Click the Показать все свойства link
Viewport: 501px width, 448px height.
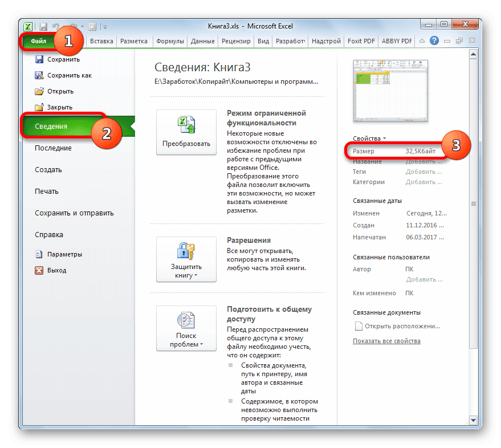[x=385, y=341]
